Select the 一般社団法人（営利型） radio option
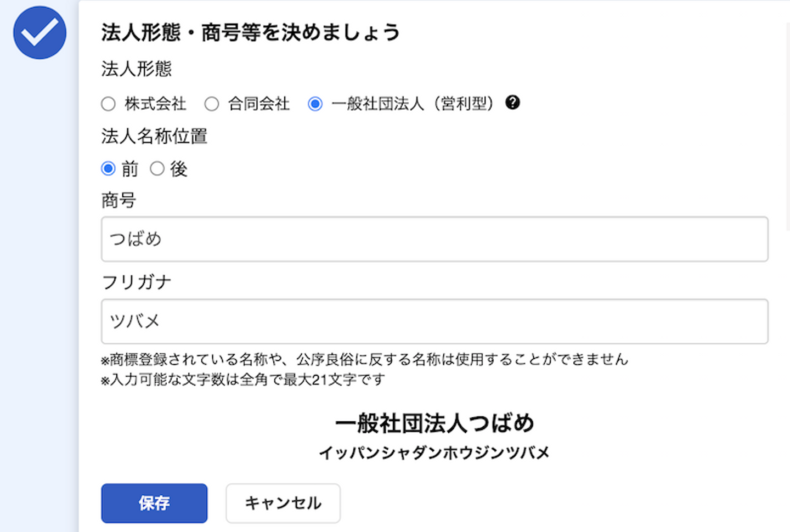 click(x=315, y=104)
